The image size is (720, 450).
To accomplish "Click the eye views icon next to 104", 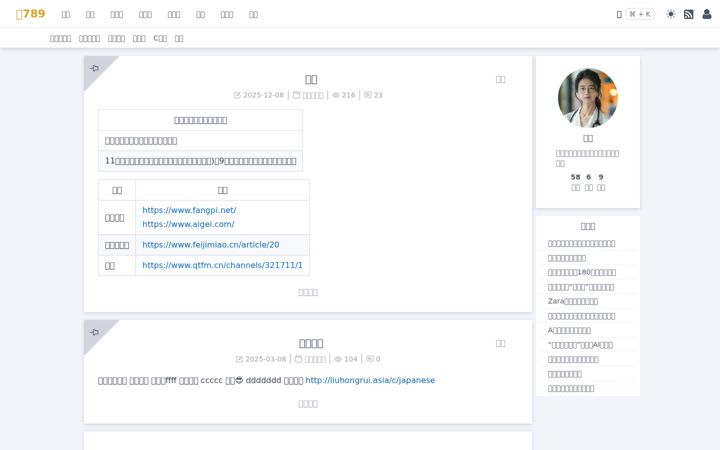I will click(x=338, y=359).
